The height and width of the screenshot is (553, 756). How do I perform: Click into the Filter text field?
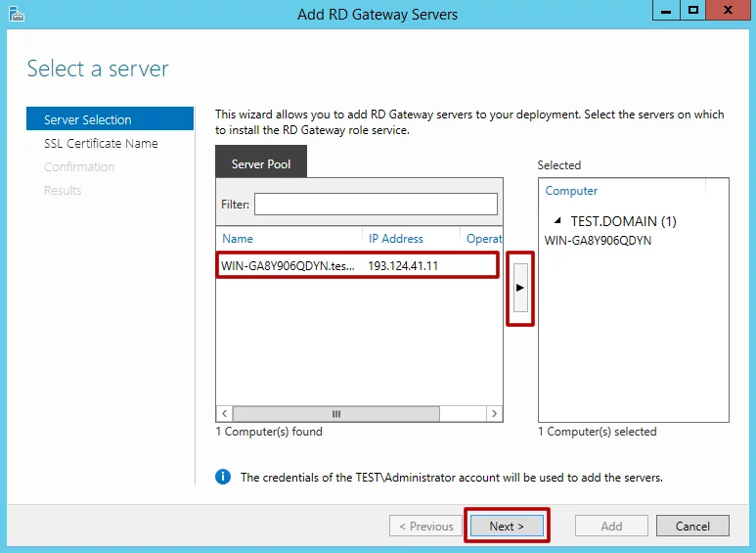pos(376,205)
